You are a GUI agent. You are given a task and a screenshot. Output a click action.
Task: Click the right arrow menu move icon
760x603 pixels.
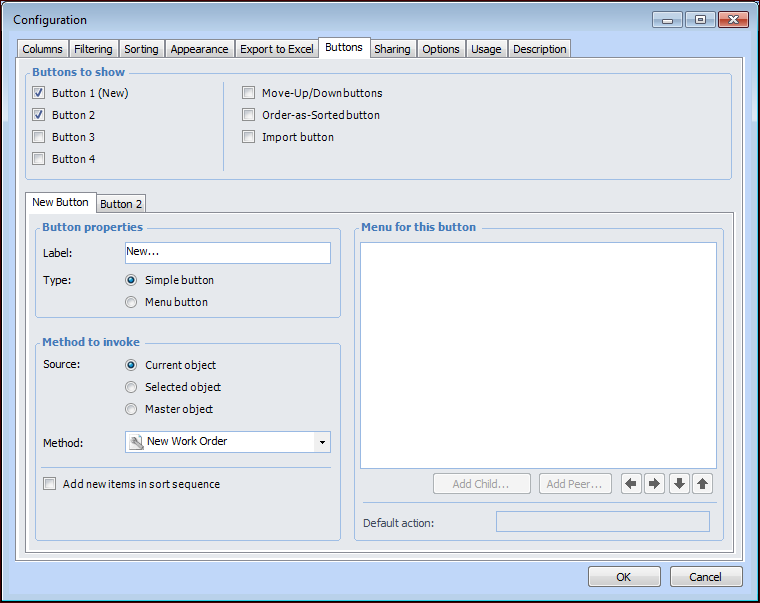coord(654,484)
